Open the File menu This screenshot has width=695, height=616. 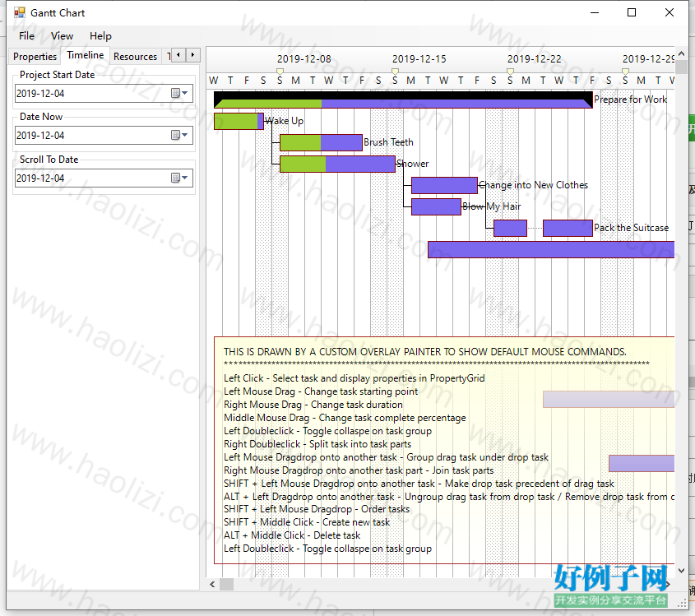tap(26, 36)
